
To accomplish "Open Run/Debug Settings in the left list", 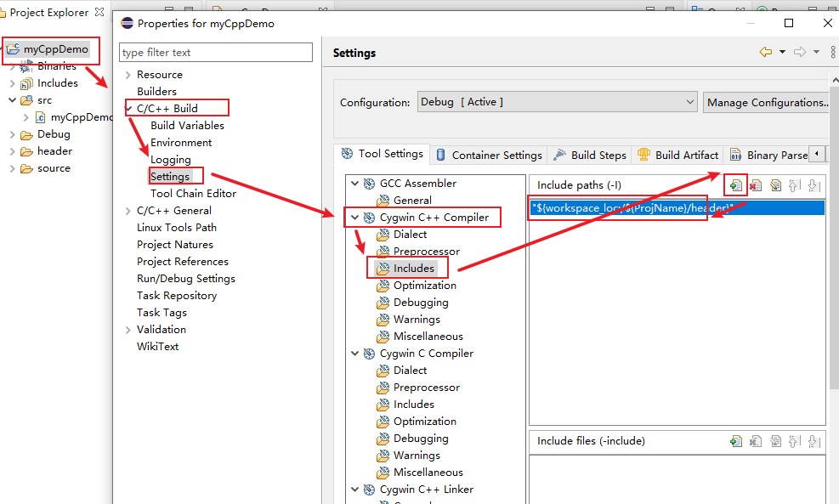I will pos(185,278).
